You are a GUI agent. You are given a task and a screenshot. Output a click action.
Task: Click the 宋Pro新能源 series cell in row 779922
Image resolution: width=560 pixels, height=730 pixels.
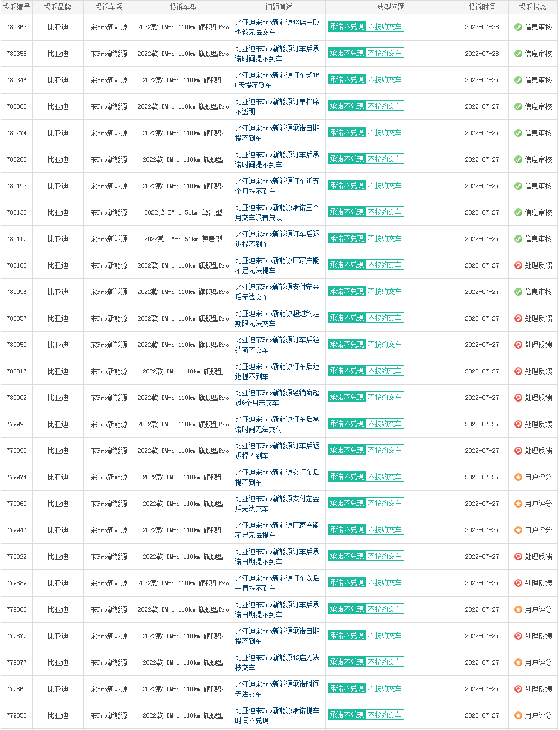[109, 557]
